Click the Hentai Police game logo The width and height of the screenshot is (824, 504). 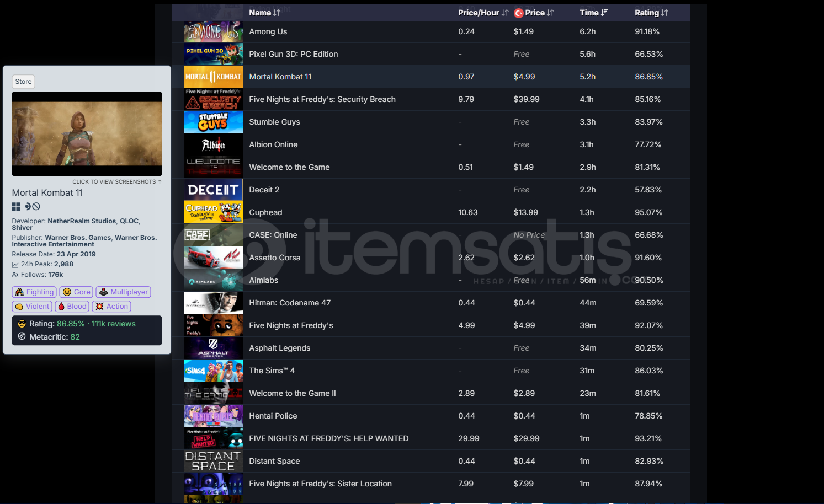pyautogui.click(x=213, y=416)
